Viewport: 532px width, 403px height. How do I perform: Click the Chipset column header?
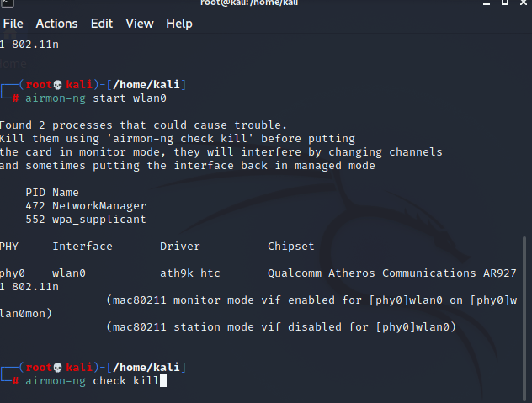click(x=291, y=247)
